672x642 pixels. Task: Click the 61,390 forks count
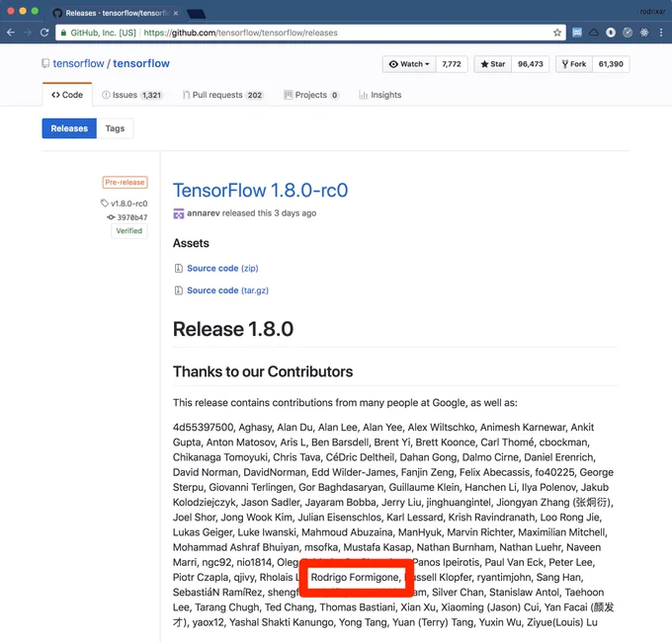coord(611,64)
